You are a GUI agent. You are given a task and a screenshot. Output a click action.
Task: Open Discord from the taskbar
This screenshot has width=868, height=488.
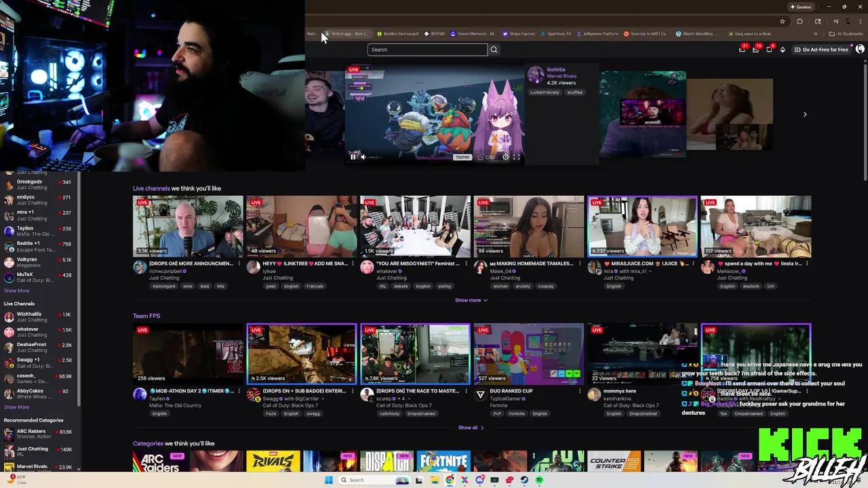[479, 480]
